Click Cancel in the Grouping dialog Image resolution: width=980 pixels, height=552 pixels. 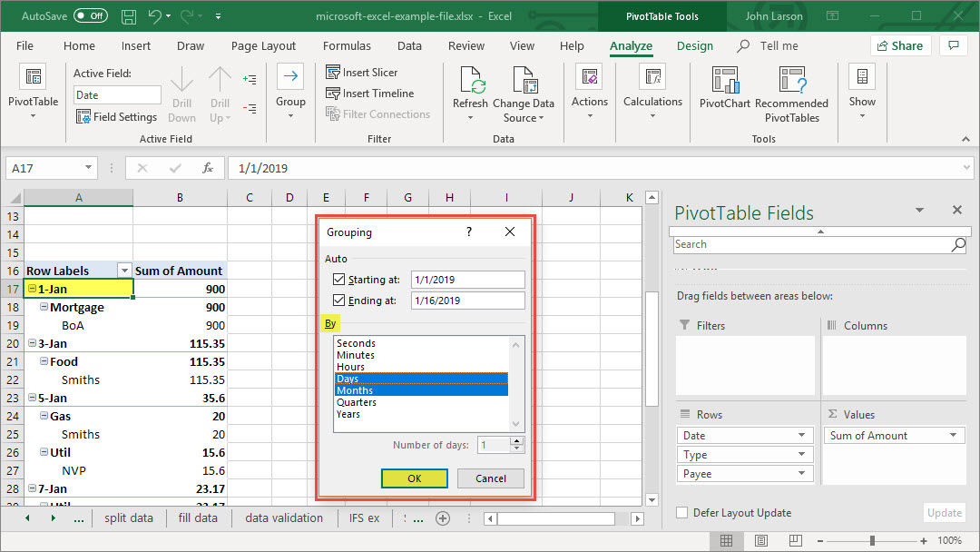tap(491, 478)
